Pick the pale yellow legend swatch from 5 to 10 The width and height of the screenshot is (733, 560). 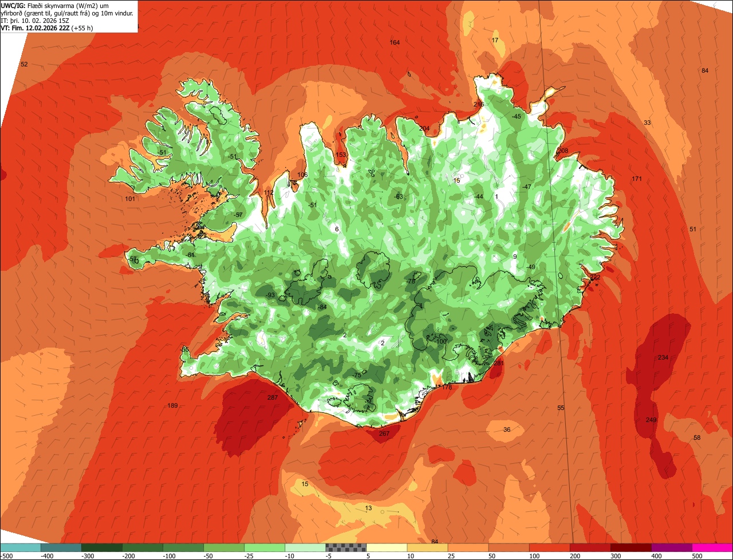point(387,547)
